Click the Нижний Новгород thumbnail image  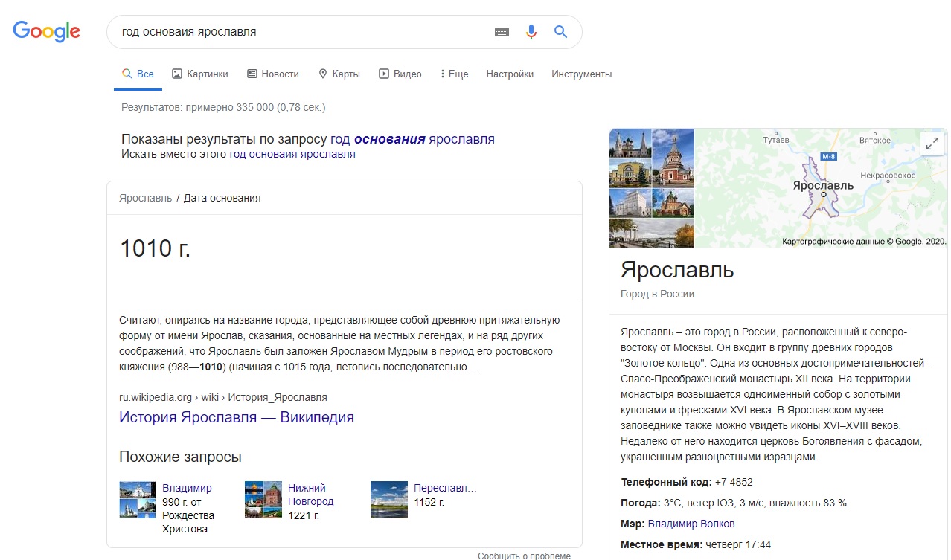263,500
